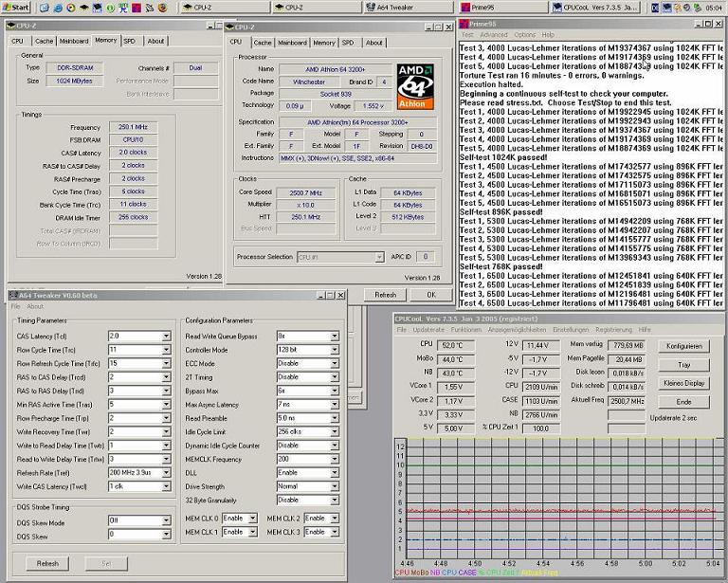Switch to leftmost CPU-Z taskbar button
Screen dimensions: 728x583
pos(225,8)
